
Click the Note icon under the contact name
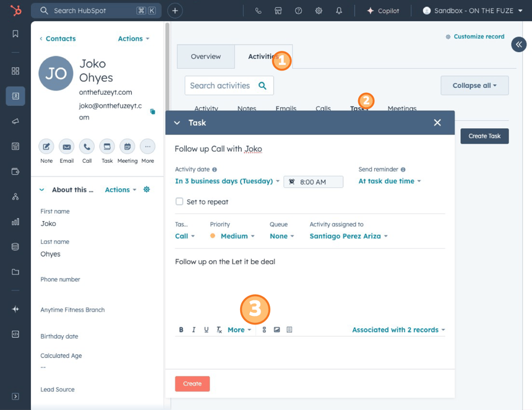pyautogui.click(x=46, y=147)
